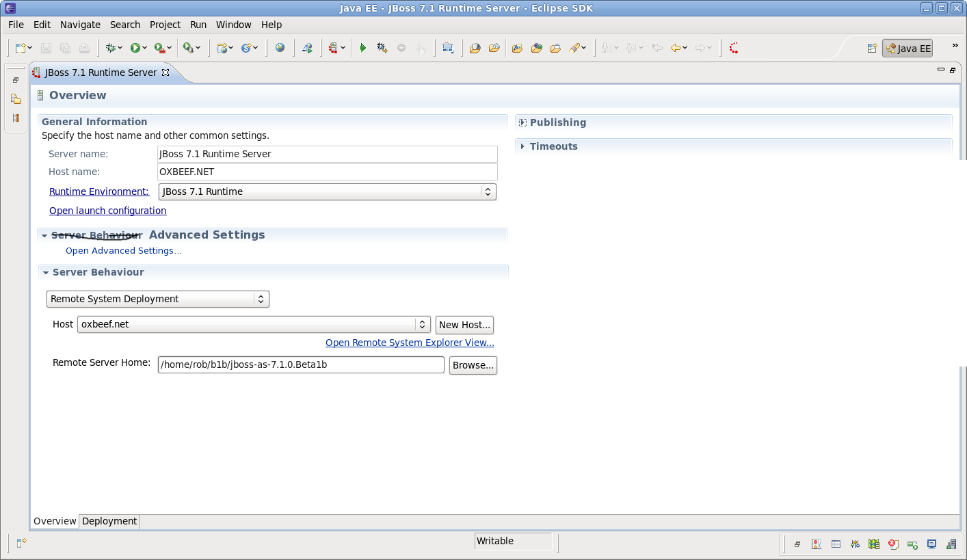Expand the Publishing section
This screenshot has width=967, height=560.
tap(522, 122)
